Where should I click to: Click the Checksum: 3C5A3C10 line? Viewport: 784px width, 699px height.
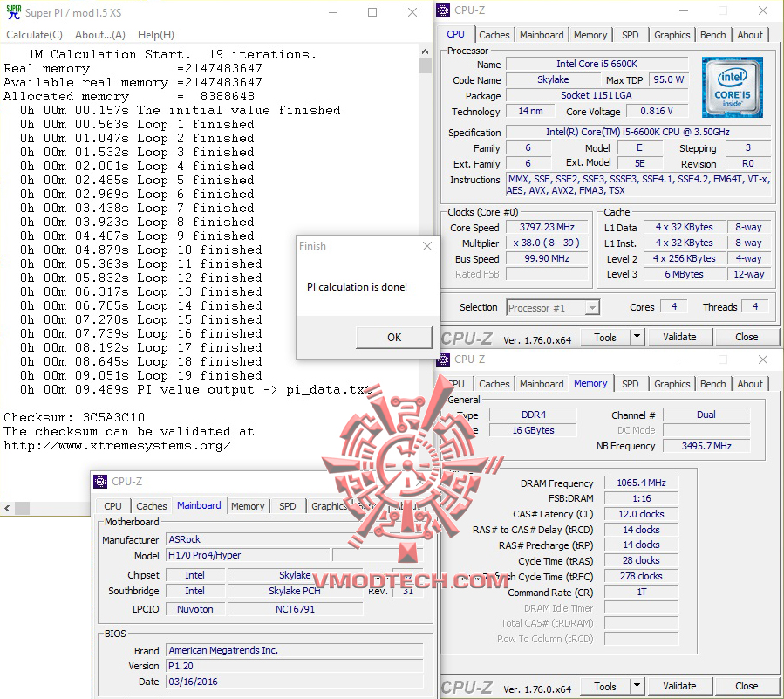point(74,417)
